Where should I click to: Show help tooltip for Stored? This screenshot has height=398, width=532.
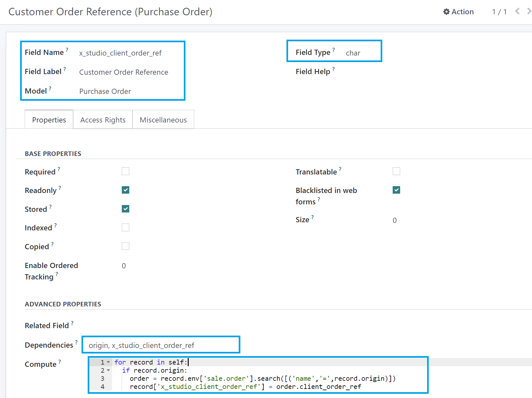50,207
